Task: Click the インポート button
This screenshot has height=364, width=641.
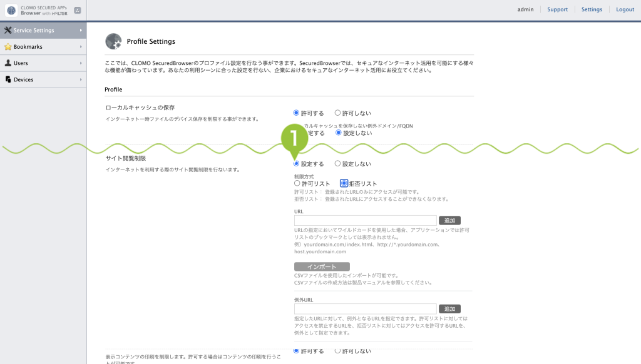Action: [x=322, y=266]
